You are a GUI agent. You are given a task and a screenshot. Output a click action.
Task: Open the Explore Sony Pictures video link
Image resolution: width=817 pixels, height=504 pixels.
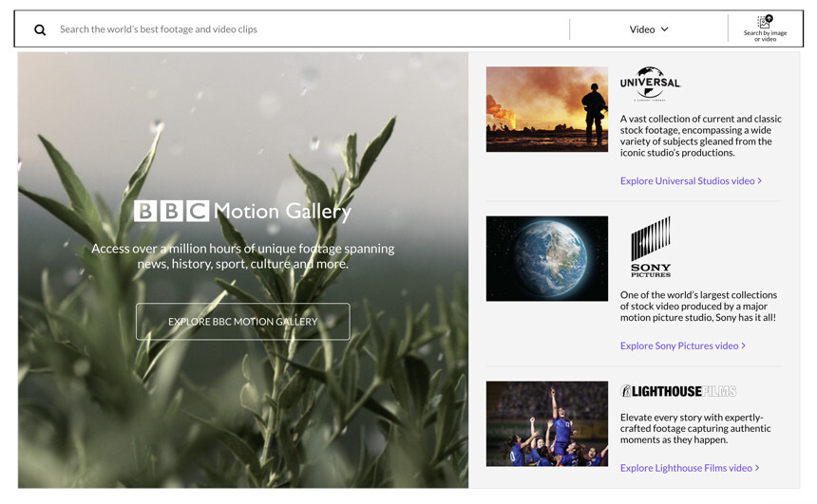coord(682,345)
